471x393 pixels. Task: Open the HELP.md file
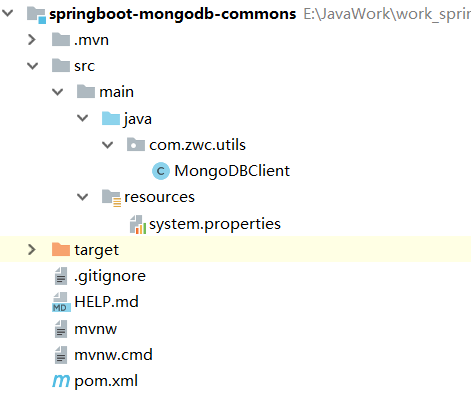click(x=106, y=302)
